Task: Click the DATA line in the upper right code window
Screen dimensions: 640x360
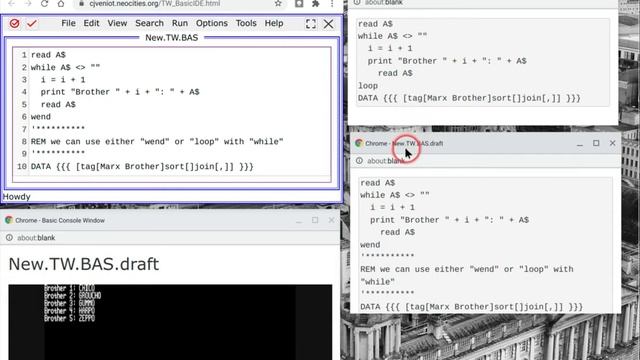Action: [x=469, y=98]
